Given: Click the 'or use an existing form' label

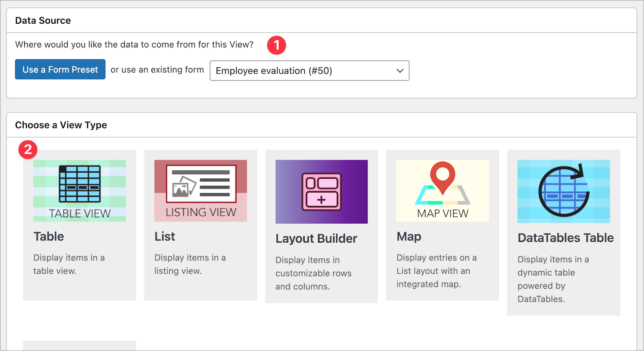Looking at the screenshot, I should pos(157,70).
